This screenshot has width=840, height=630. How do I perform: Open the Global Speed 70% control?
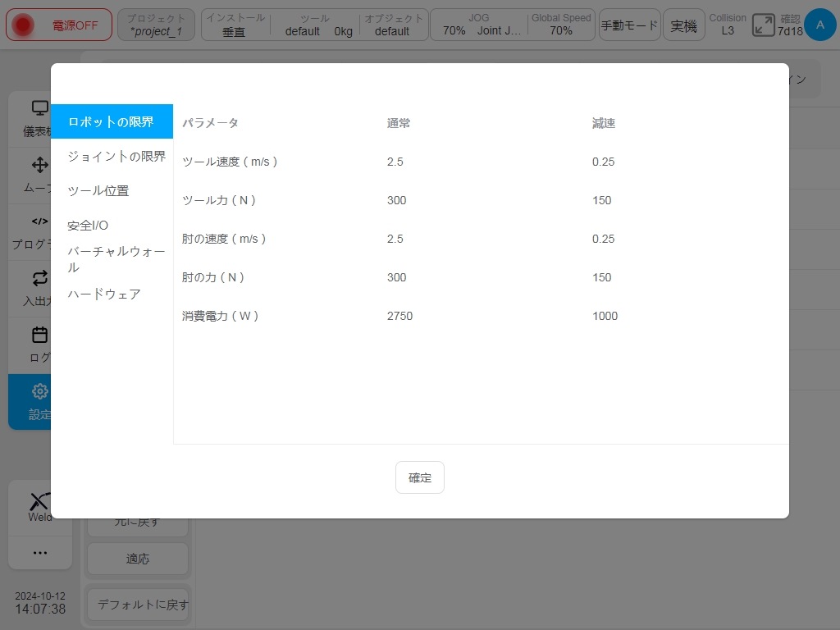[x=561, y=25]
